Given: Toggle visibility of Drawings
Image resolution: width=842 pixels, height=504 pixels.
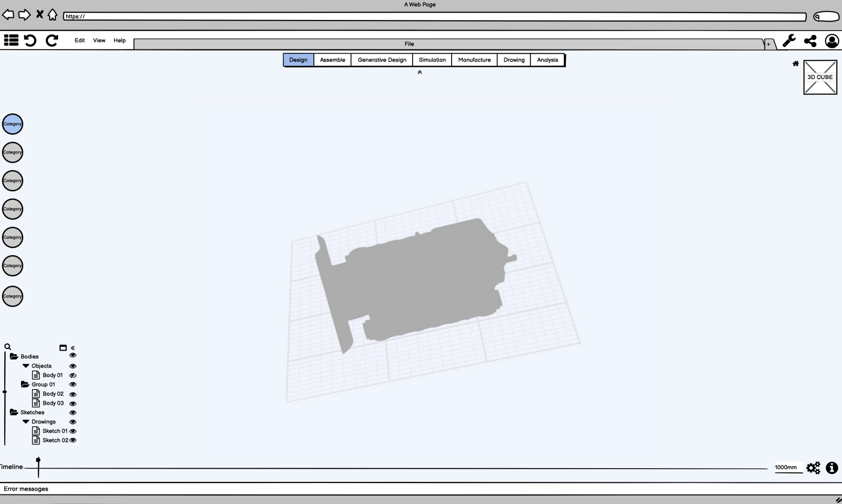Looking at the screenshot, I should (x=73, y=422).
